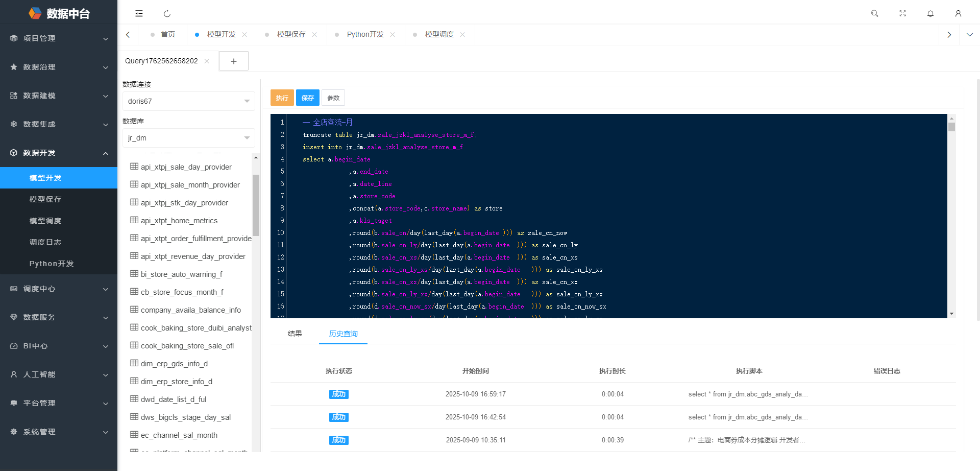The image size is (980, 471).
Task: Close the Query1762562658202 tab
Action: coord(207,61)
